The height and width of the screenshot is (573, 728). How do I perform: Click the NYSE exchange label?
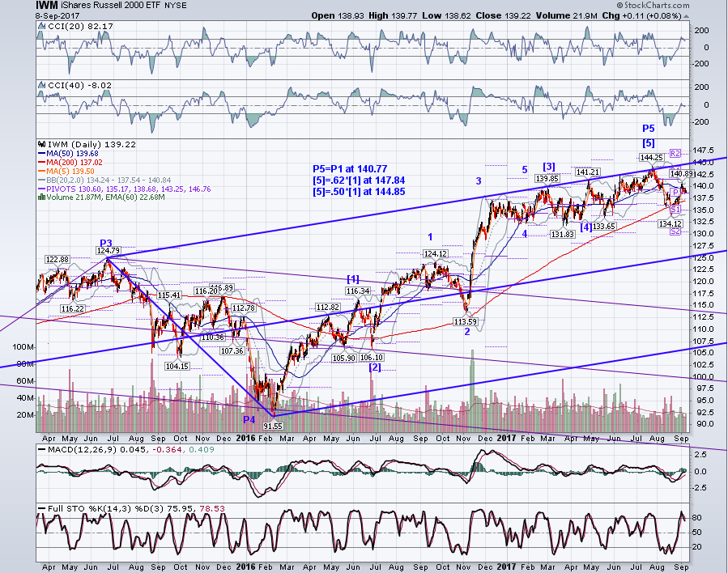tap(176, 6)
